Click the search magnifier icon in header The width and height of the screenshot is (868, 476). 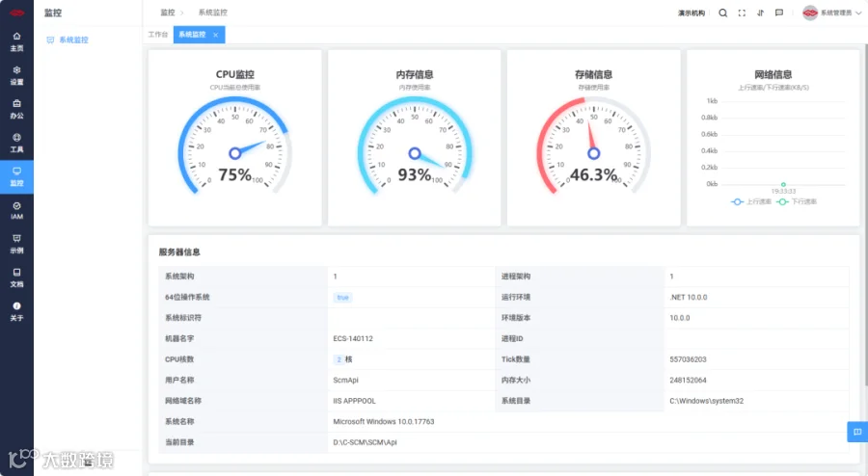click(x=723, y=13)
